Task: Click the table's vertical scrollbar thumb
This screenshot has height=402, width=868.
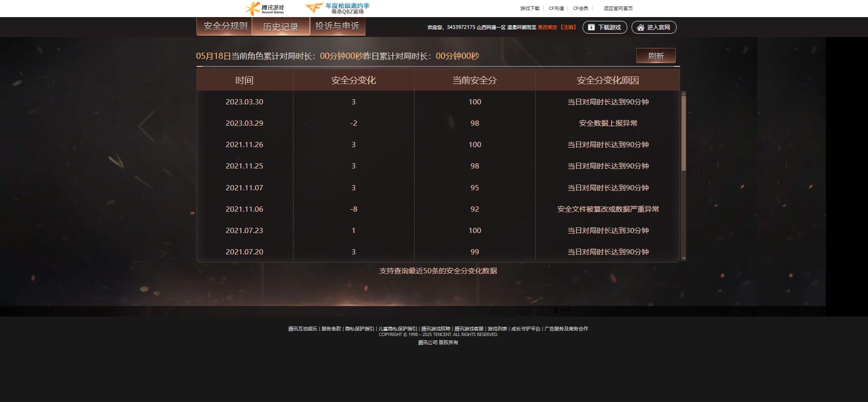Action: tap(684, 133)
